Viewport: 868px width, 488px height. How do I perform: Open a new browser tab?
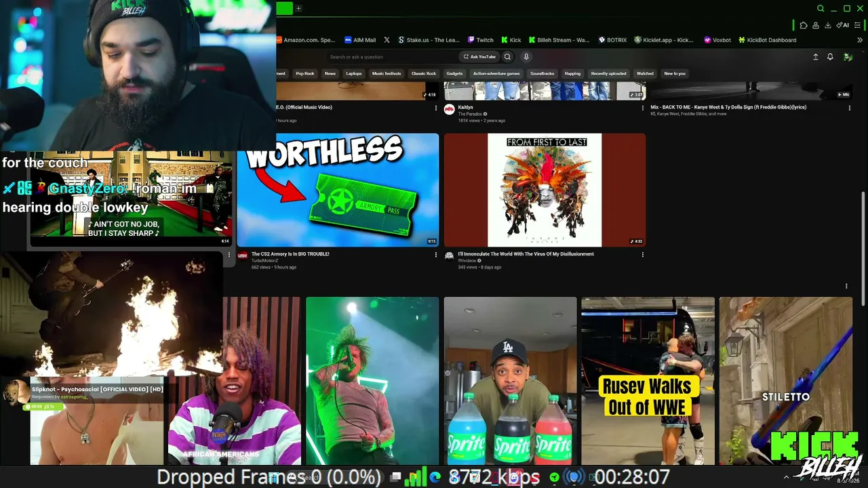298,9
